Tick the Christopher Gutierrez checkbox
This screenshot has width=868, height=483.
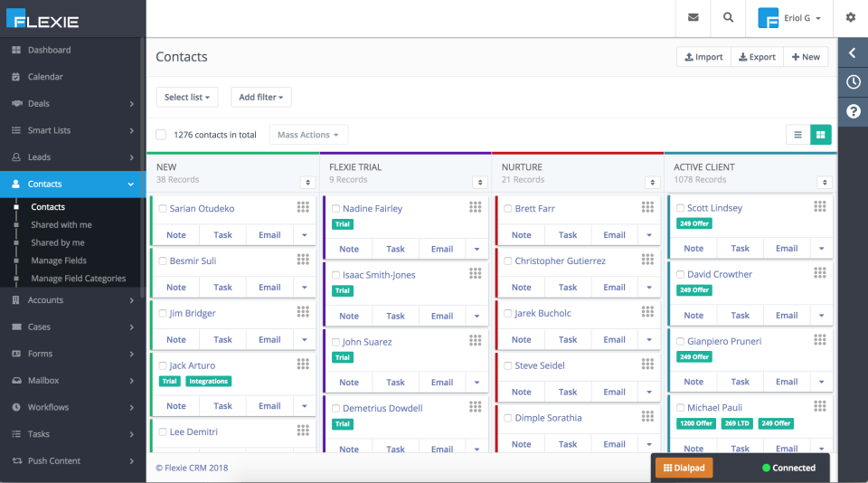507,260
